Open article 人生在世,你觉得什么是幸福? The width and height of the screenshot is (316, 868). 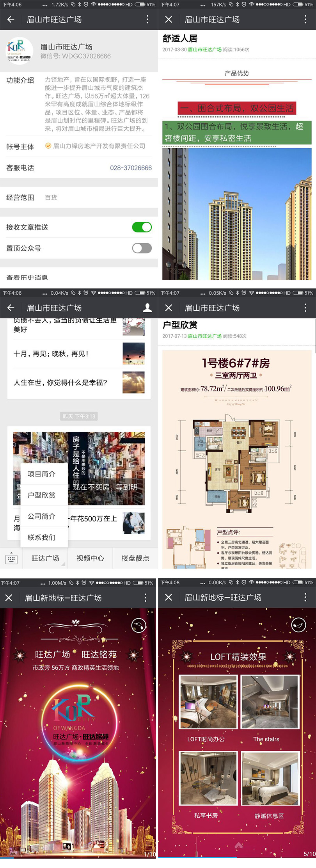coord(60,382)
